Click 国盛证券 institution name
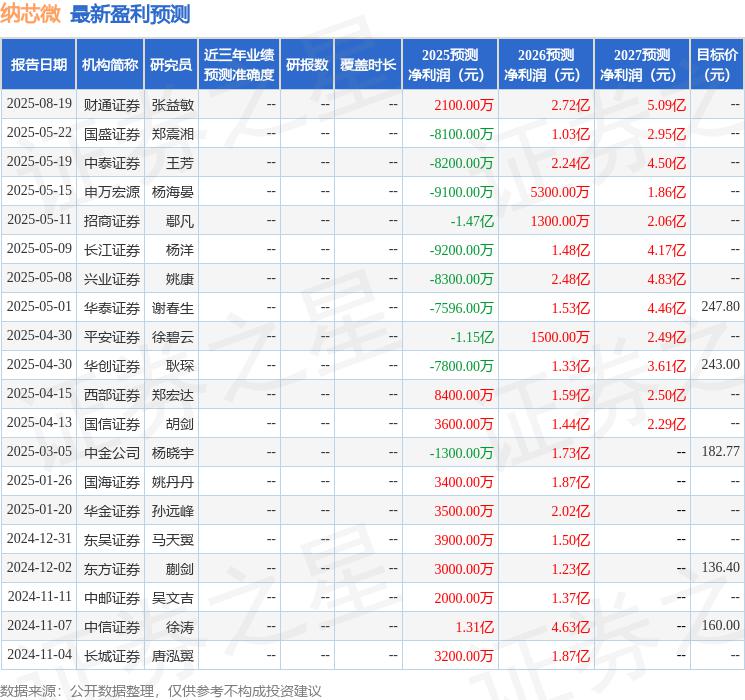The height and width of the screenshot is (700, 745). [112, 134]
